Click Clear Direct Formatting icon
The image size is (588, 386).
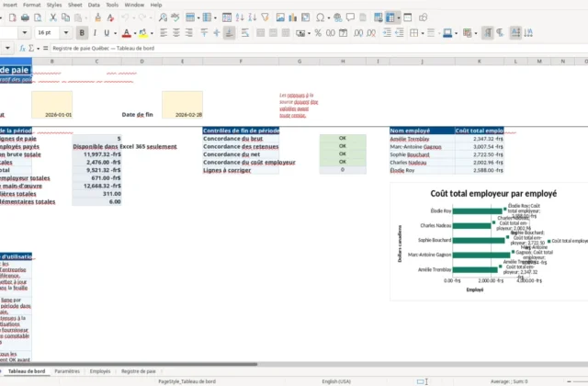(x=110, y=17)
